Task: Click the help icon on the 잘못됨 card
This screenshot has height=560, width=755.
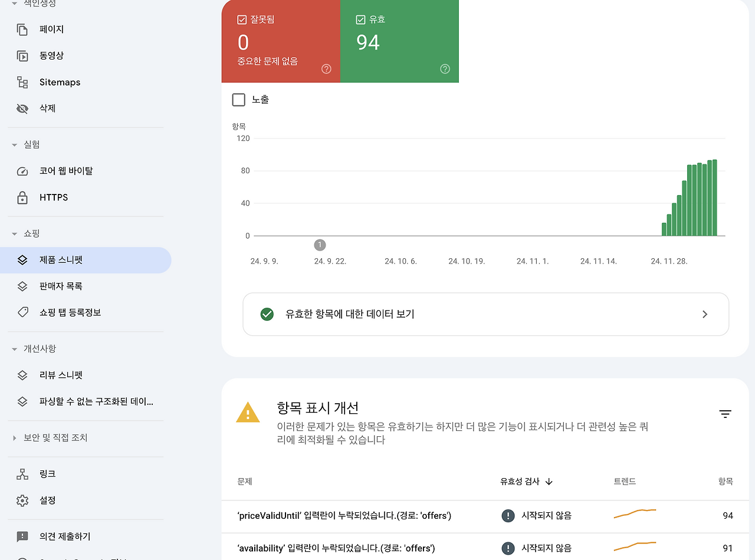Action: point(326,69)
